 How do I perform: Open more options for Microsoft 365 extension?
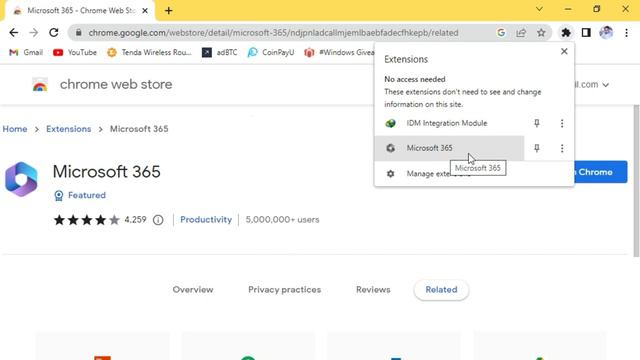pyautogui.click(x=562, y=148)
